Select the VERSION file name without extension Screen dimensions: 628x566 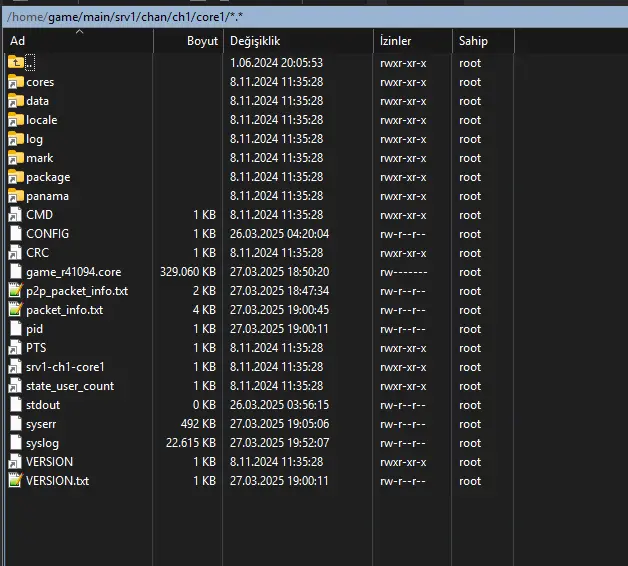(49, 462)
